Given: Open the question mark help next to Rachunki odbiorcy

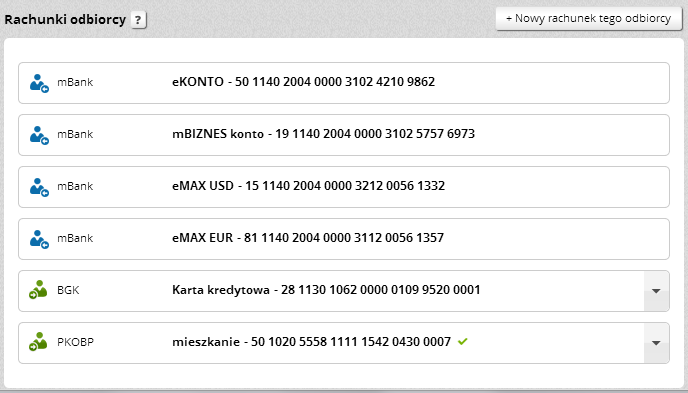Looking at the screenshot, I should point(138,20).
